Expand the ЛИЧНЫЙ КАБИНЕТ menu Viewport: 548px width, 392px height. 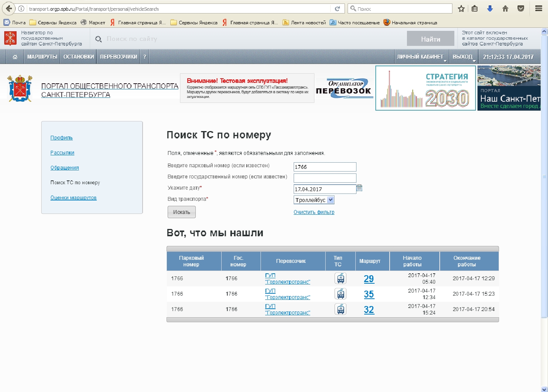(x=422, y=57)
